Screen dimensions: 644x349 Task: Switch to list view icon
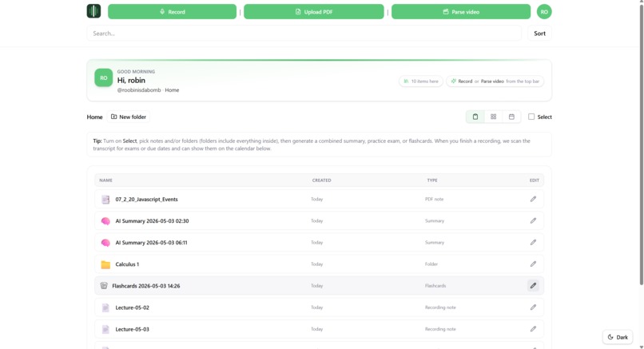[475, 117]
